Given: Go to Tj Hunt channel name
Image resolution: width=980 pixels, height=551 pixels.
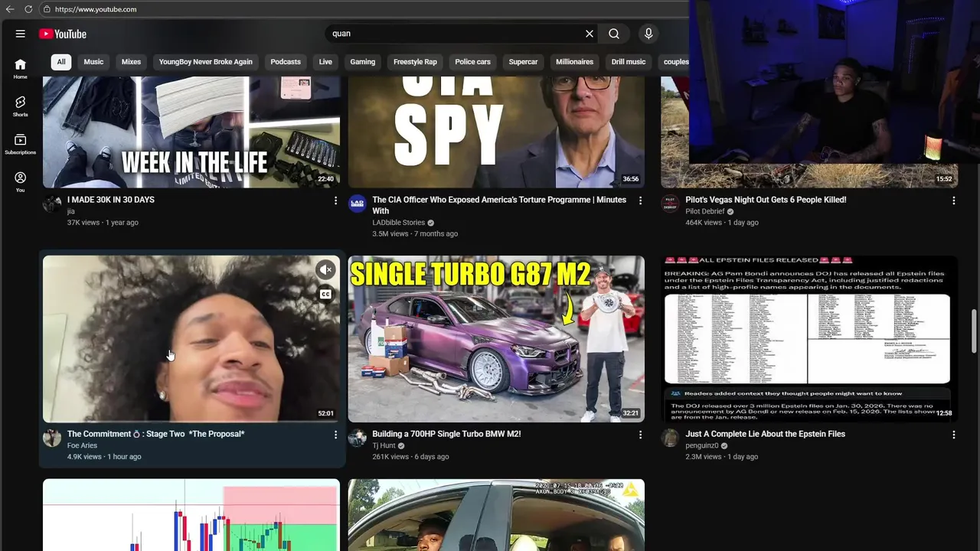Looking at the screenshot, I should tap(384, 445).
